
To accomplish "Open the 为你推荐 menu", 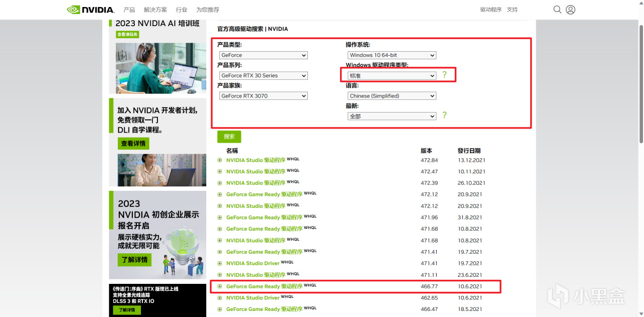I will pos(208,10).
